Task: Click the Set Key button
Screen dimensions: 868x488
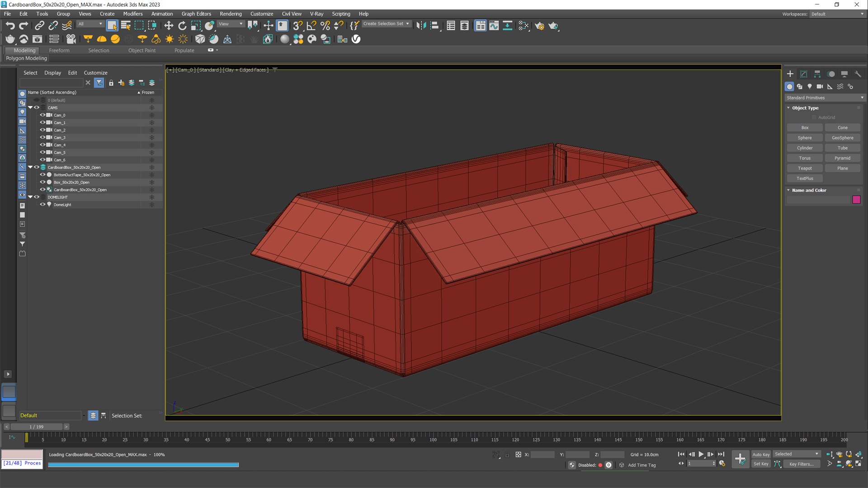Action: [x=761, y=464]
